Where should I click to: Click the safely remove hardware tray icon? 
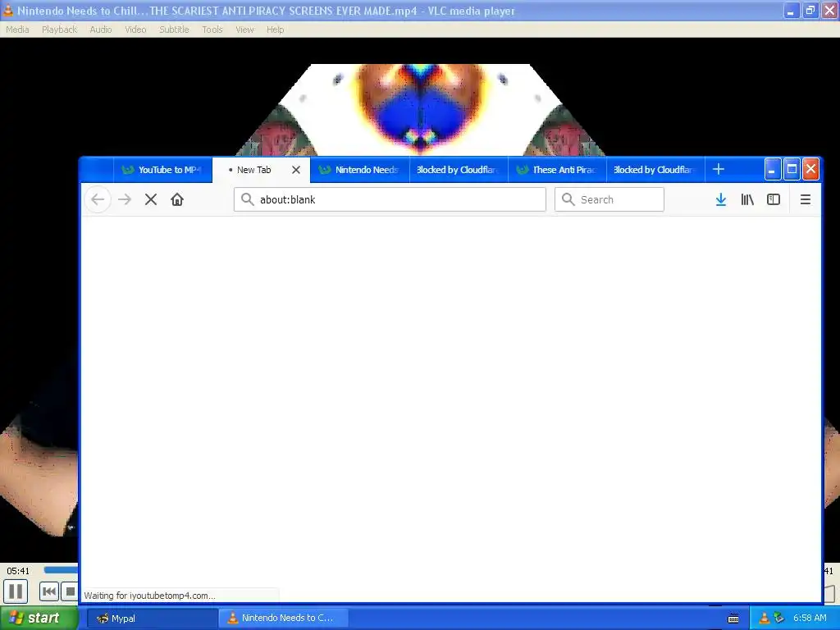pyautogui.click(x=779, y=619)
